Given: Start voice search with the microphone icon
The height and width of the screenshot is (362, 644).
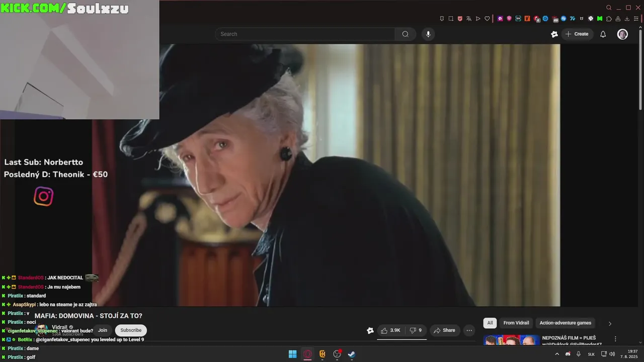Looking at the screenshot, I should [x=428, y=34].
